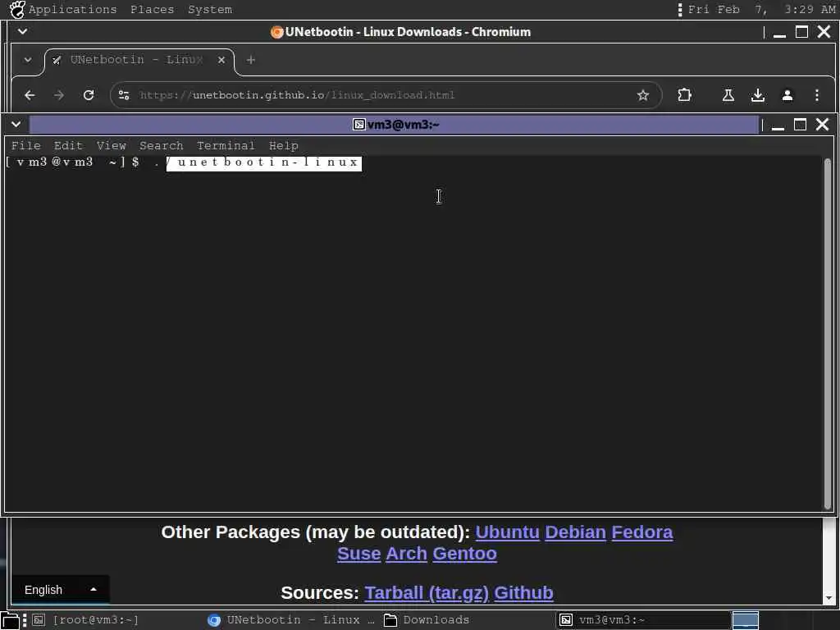This screenshot has width=840, height=630.
Task: Follow the Fedora package link
Action: 641,532
